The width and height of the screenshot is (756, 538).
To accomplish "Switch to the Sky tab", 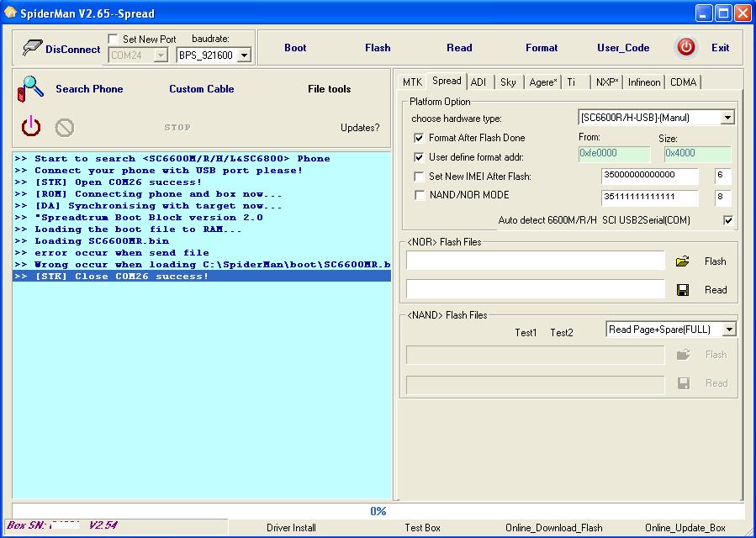I will pyautogui.click(x=508, y=82).
